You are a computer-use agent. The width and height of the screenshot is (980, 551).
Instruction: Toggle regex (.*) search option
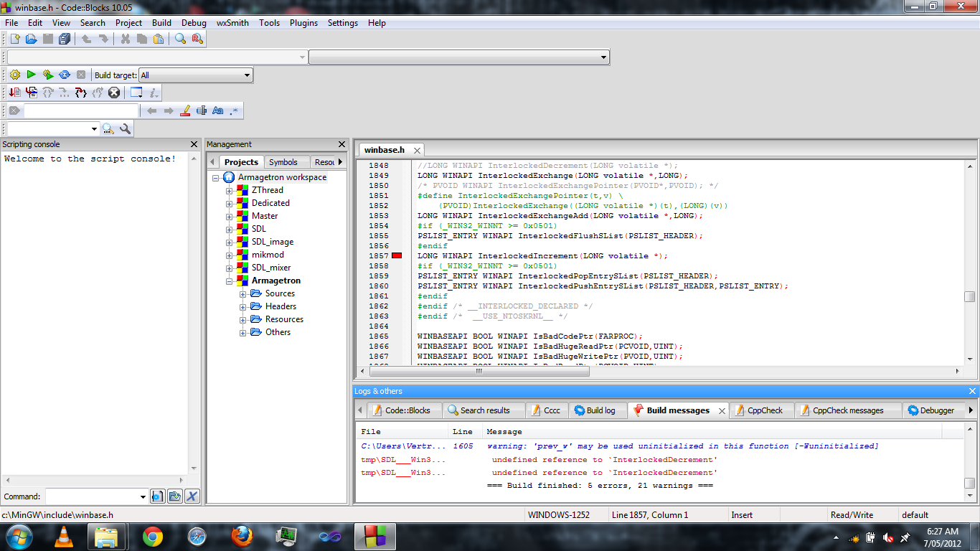point(234,110)
